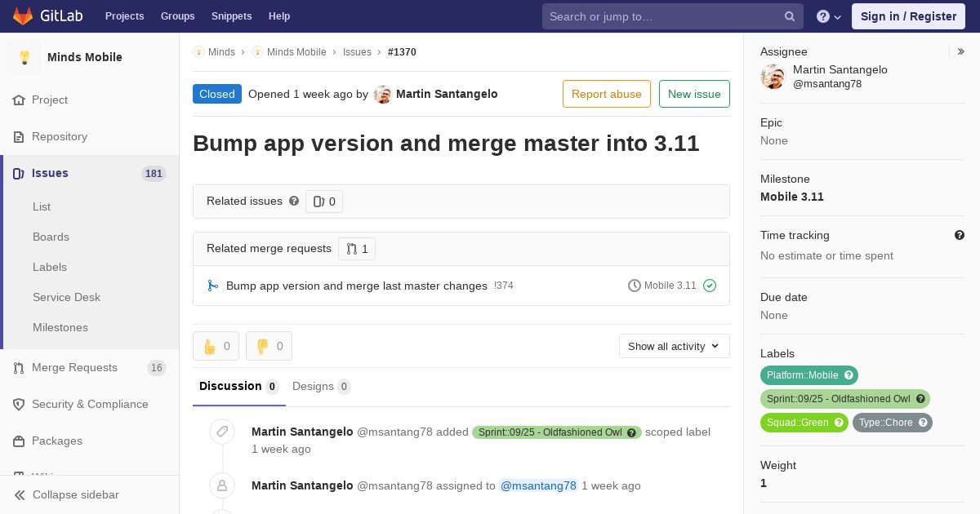Viewport: 980px width, 514px height.
Task: Open the Help question mark menu
Action: (x=829, y=16)
